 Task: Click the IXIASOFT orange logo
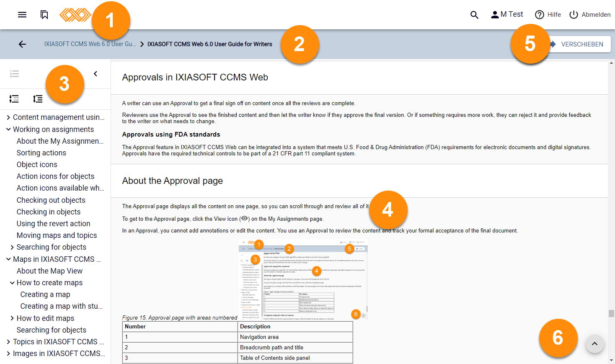[75, 15]
